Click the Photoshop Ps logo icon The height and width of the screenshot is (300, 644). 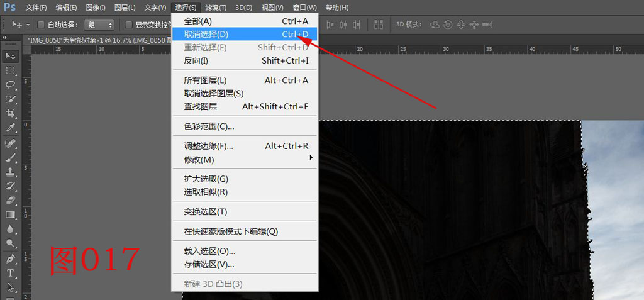pos(10,7)
